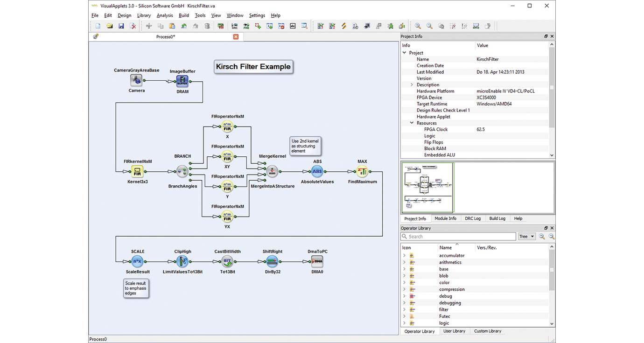Click the Undo arrow toolbar icon

point(184,26)
